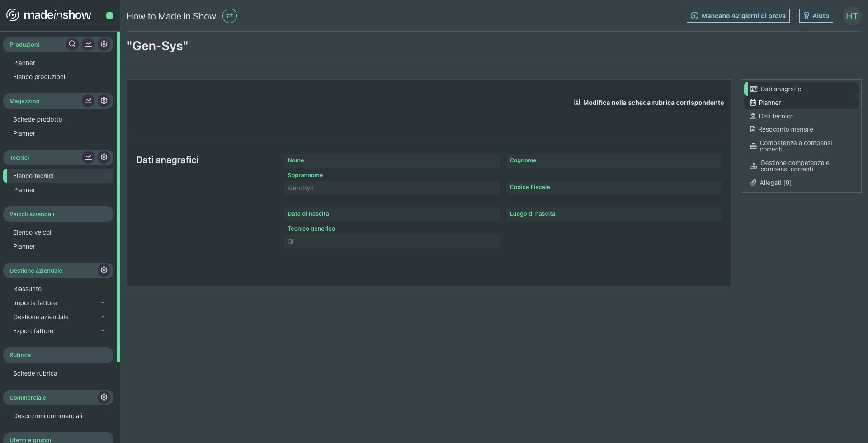Expand the Gestione aziendale submenu item
The height and width of the screenshot is (443, 868).
pos(103,317)
